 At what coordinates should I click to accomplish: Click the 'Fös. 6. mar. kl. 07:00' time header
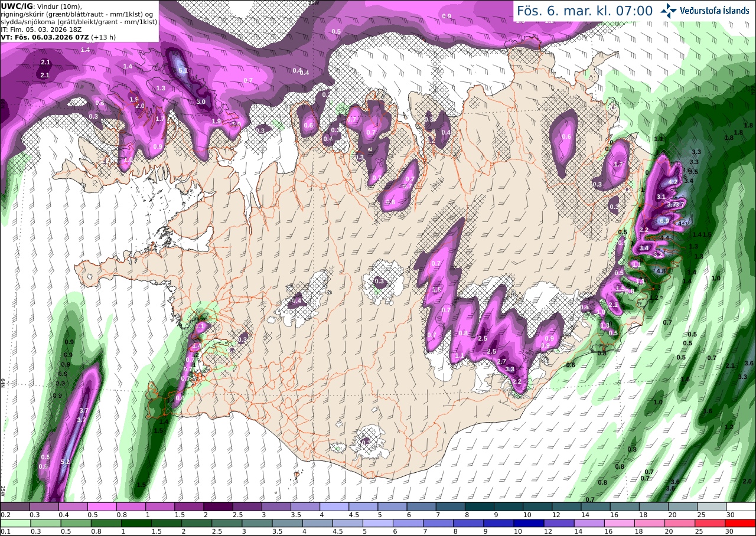tap(584, 11)
